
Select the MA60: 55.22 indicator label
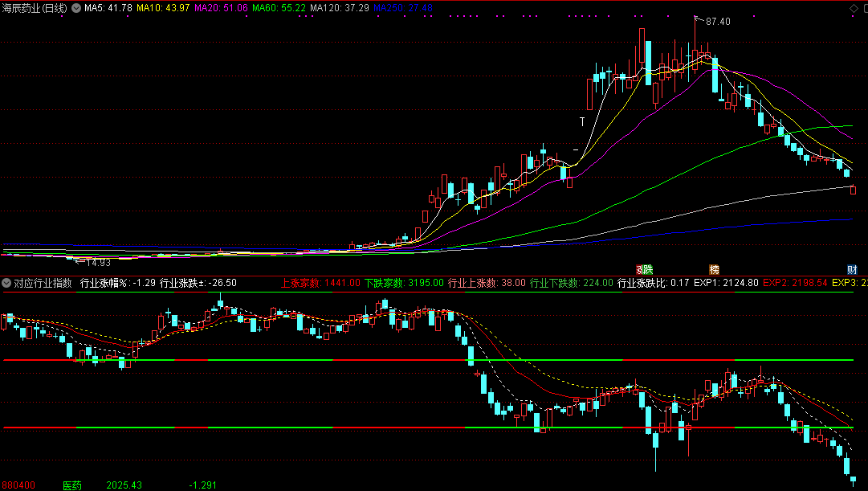tap(279, 8)
